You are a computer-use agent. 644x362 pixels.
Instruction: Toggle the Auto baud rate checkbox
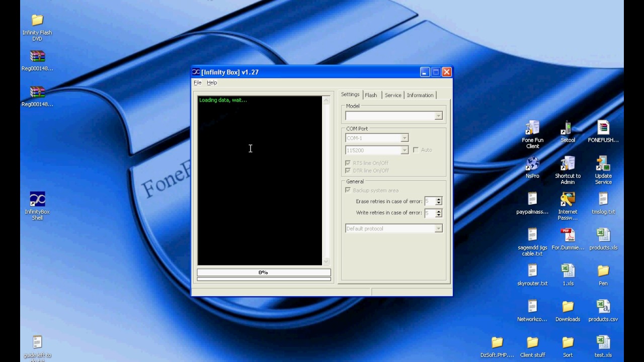[x=416, y=150]
